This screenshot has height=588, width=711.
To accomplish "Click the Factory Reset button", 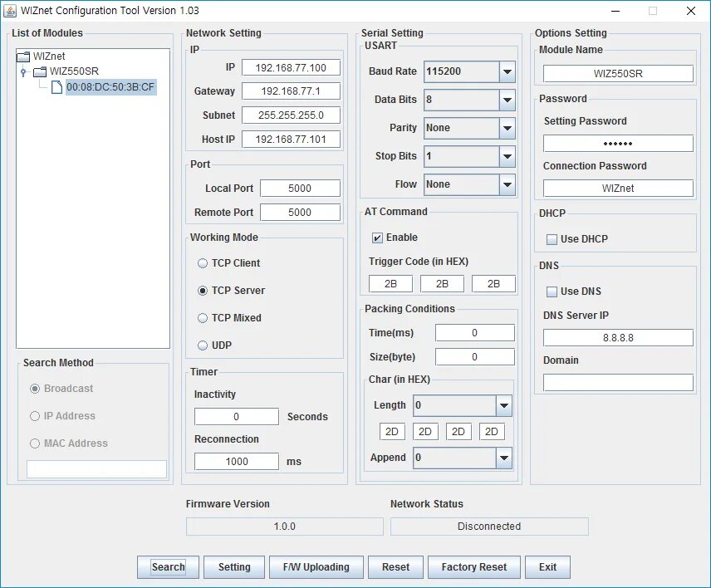I will 473,567.
